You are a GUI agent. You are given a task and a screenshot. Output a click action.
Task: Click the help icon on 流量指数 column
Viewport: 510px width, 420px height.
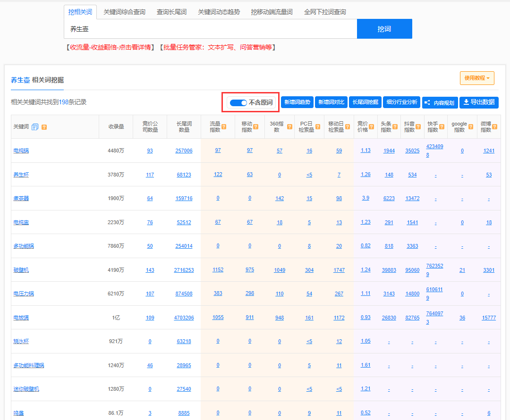pyautogui.click(x=224, y=127)
